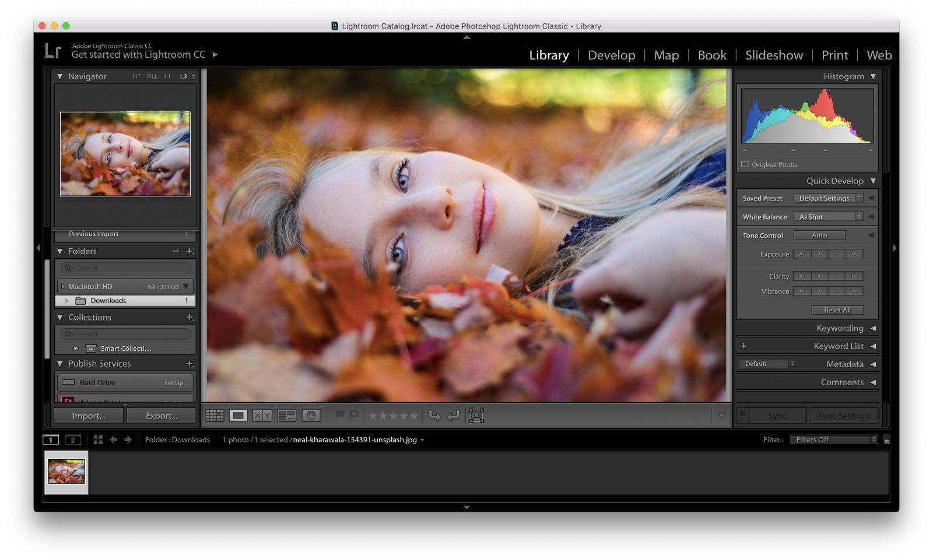Click the face region draw icon
Viewport: 933px width, 560px height.
click(x=476, y=415)
